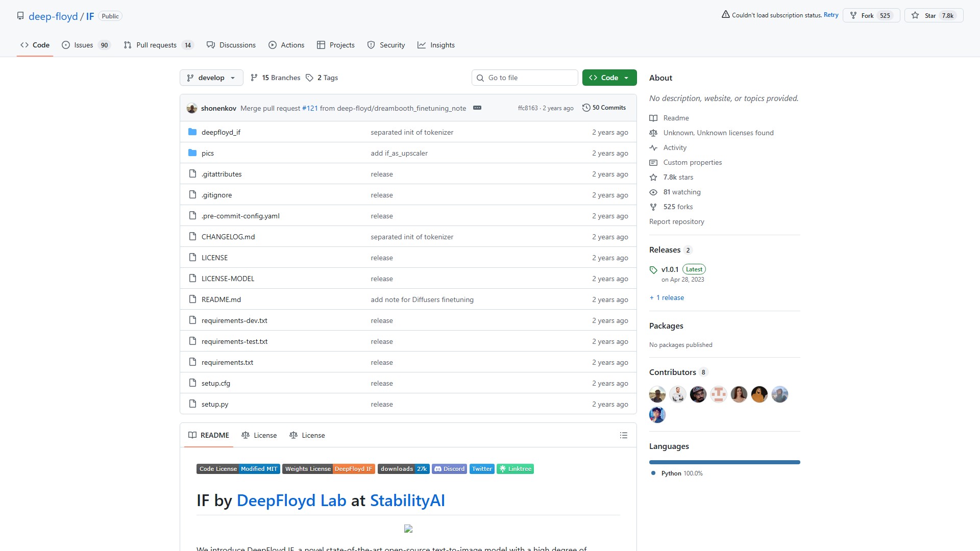This screenshot has width=980, height=551.
Task: Click the 50 Commits history icon
Action: (586, 108)
